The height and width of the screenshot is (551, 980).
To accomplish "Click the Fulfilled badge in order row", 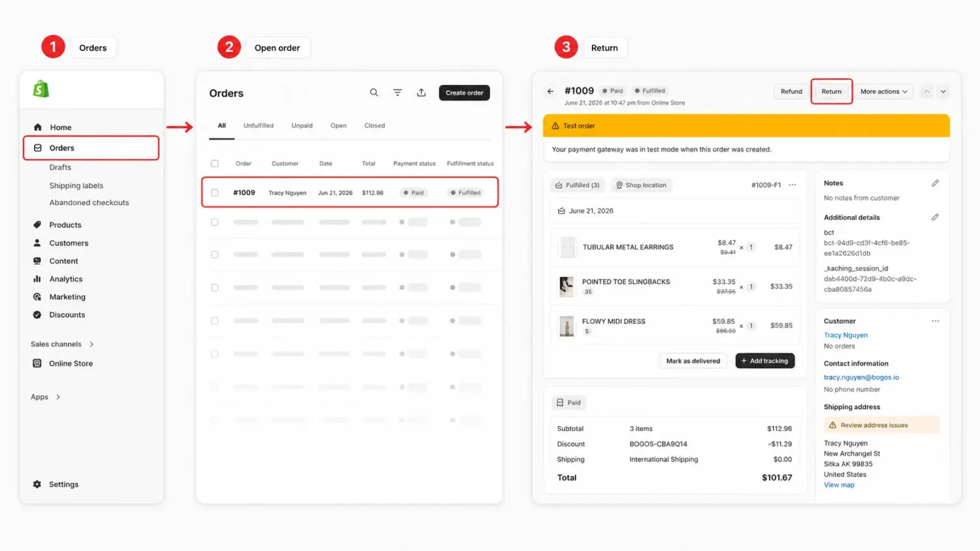I will pos(466,193).
